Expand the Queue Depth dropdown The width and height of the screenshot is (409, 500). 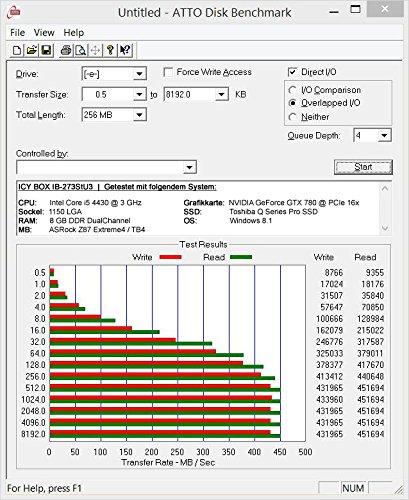pyautogui.click(x=384, y=136)
